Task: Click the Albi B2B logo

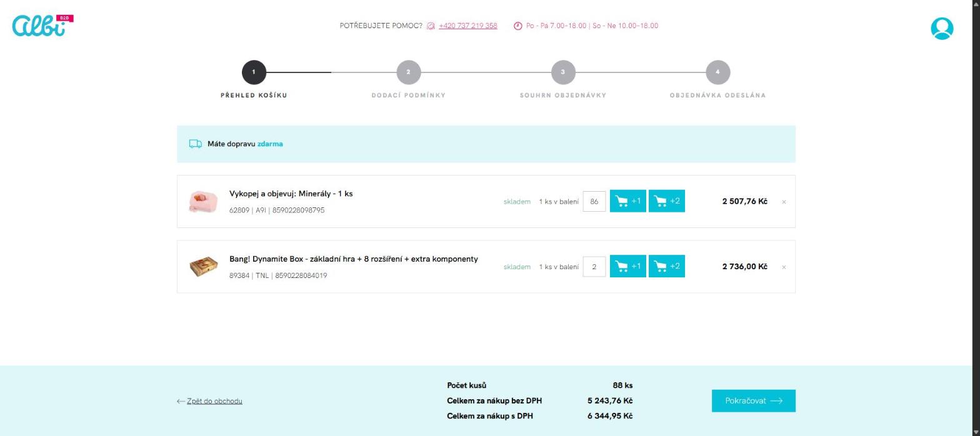Action: (x=42, y=26)
